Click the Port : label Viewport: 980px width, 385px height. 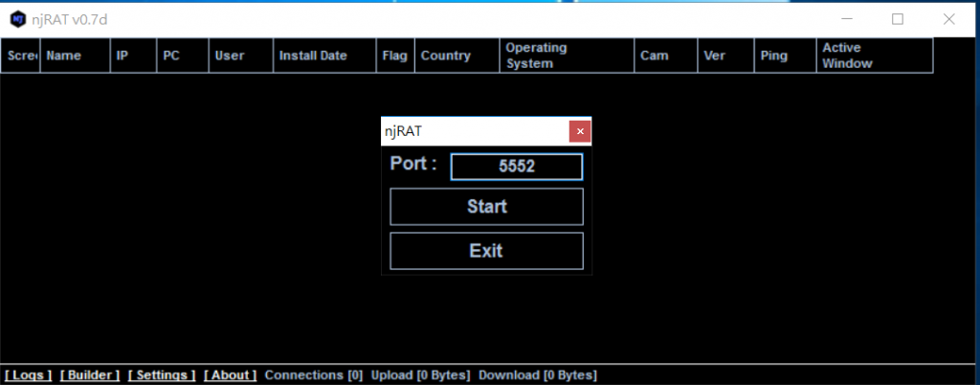(413, 164)
